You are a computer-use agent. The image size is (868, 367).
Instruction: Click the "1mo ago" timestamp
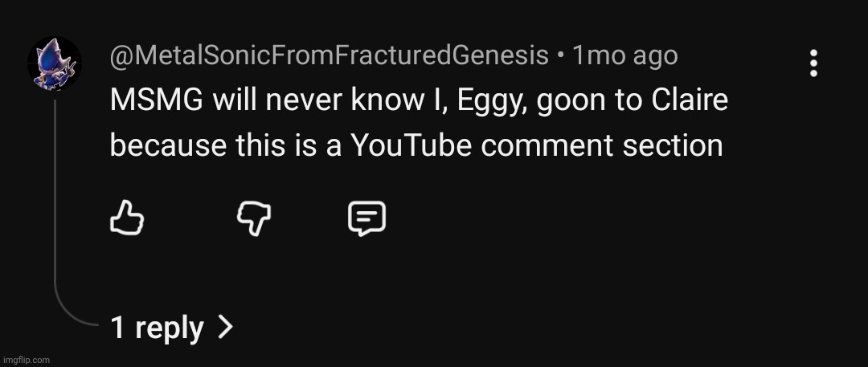click(624, 55)
